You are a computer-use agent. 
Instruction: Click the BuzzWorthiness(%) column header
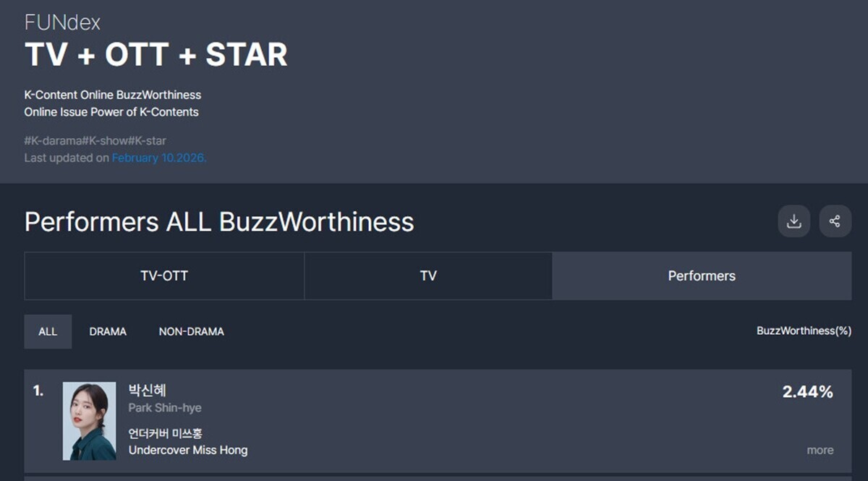pyautogui.click(x=804, y=331)
